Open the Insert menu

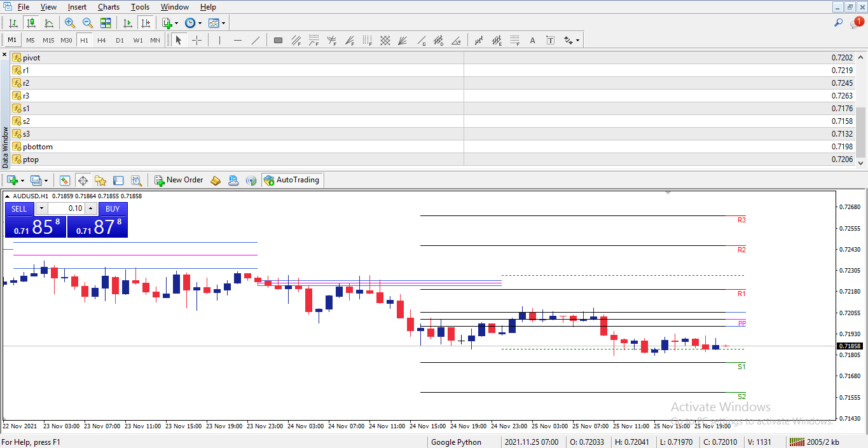pos(77,7)
